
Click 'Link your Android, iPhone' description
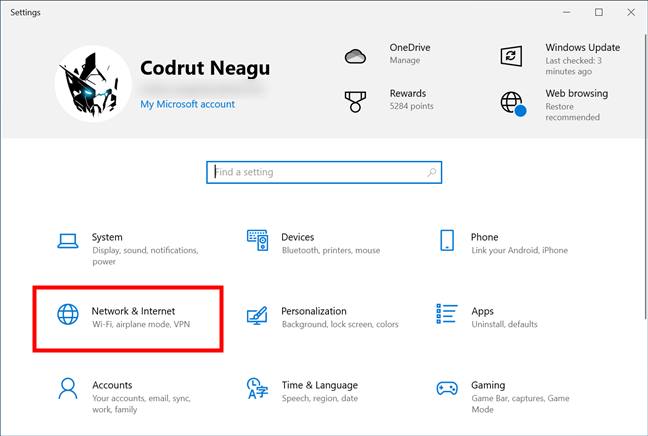pyautogui.click(x=519, y=250)
